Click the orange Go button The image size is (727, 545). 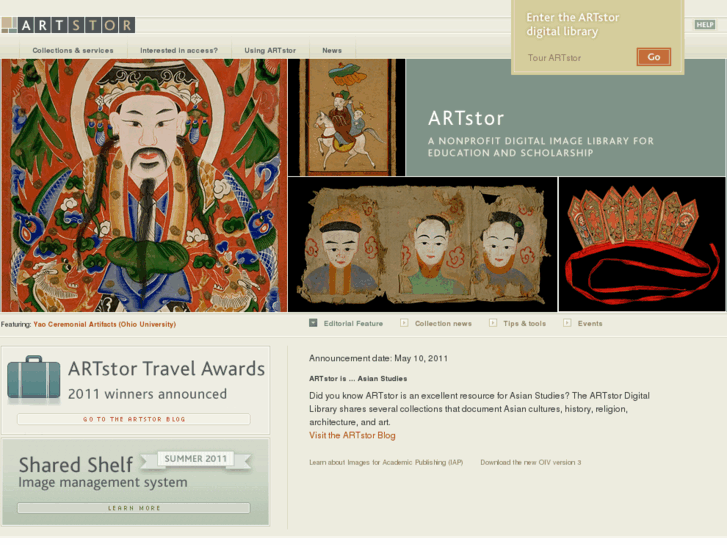click(653, 57)
